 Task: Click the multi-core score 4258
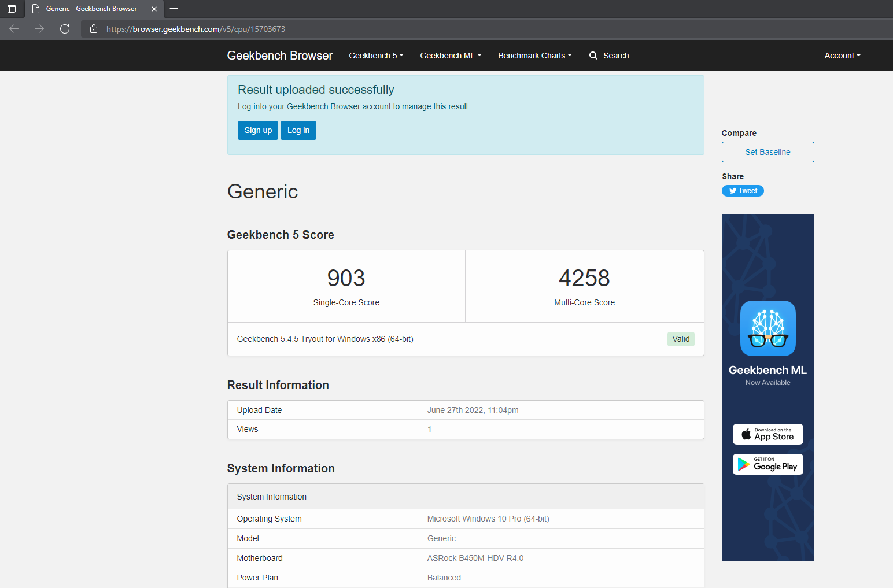click(584, 278)
